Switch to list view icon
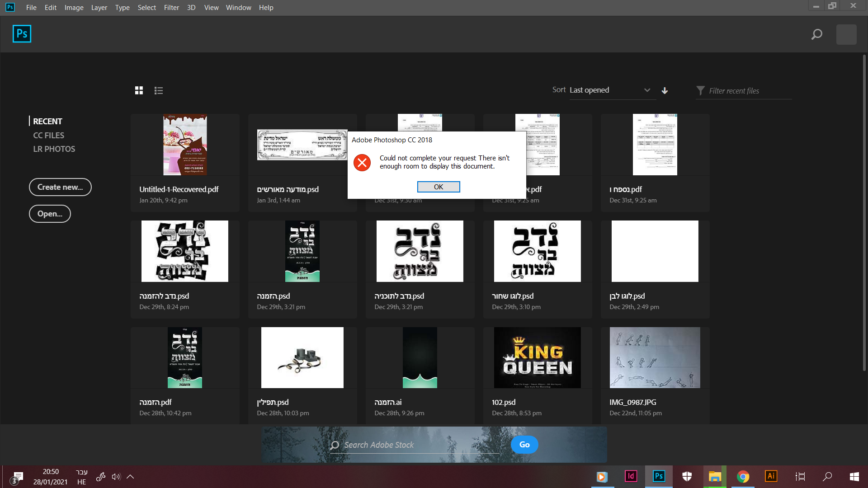The image size is (868, 488). pos(158,90)
